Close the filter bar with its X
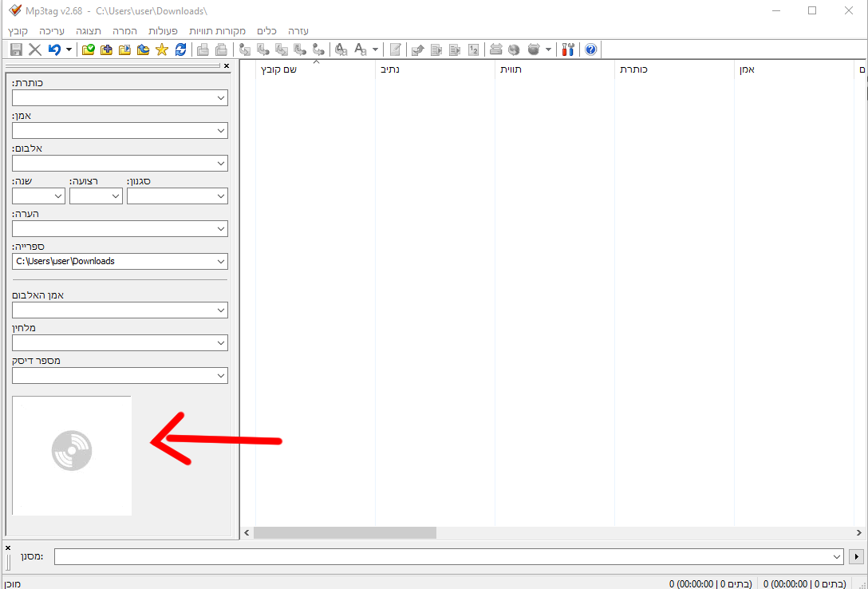868x589 pixels. click(x=8, y=547)
